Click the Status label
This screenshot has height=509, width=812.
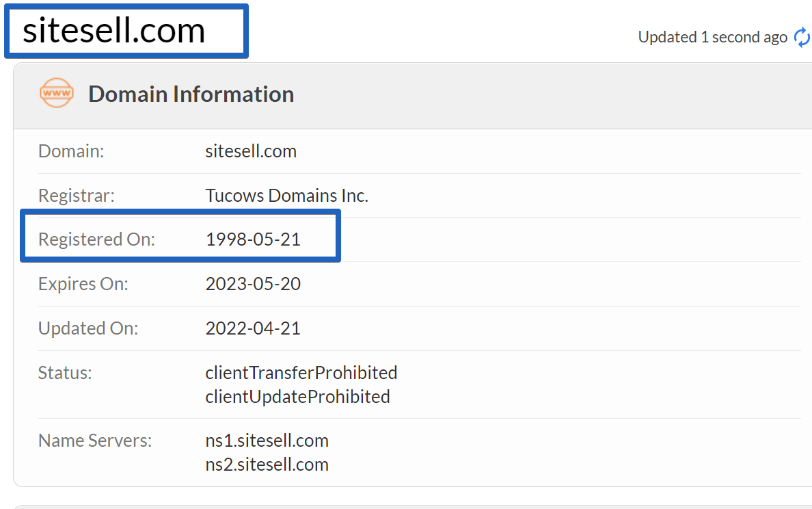click(65, 373)
